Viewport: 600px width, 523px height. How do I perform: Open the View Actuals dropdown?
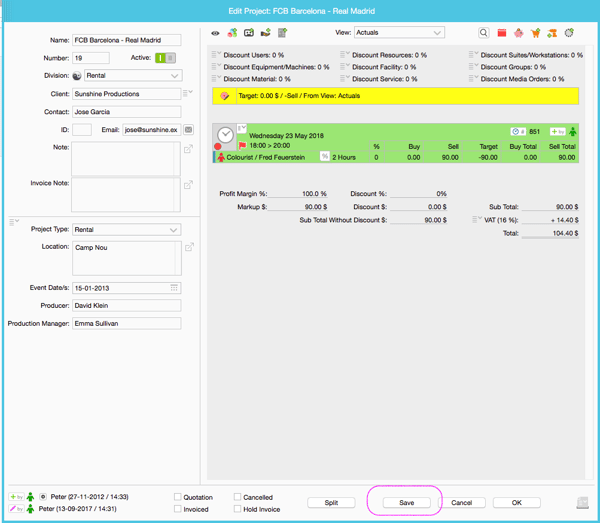[x=399, y=33]
